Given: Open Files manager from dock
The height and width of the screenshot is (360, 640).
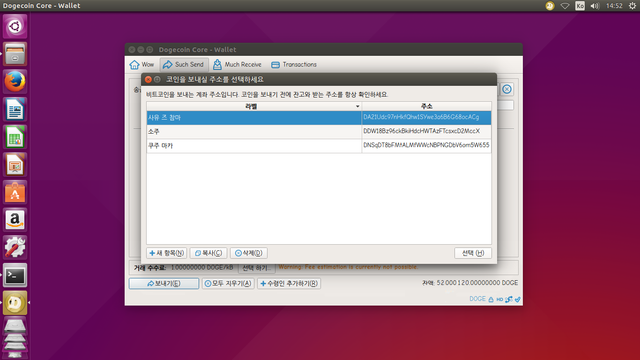Looking at the screenshot, I should pos(15,54).
